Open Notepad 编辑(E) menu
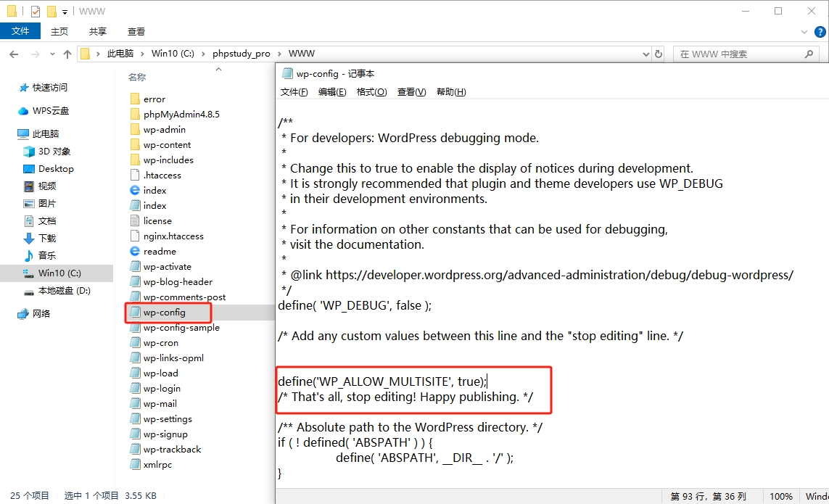Screen dimensions: 829x504 [332, 92]
